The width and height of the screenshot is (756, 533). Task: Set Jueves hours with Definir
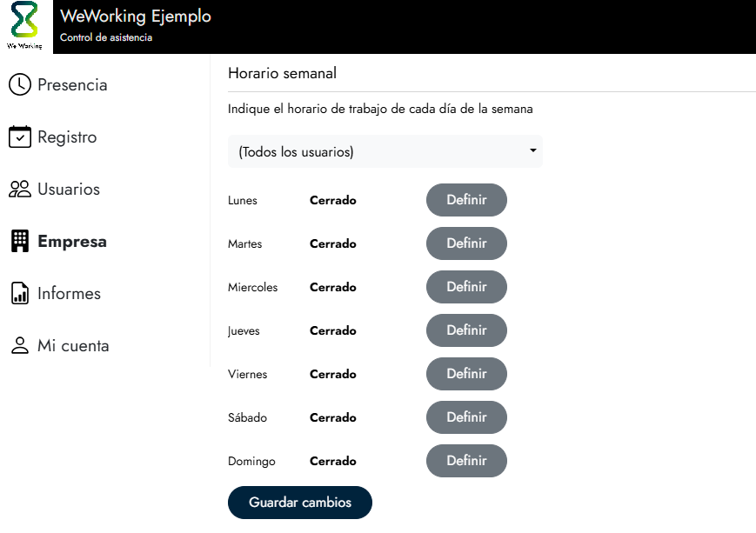click(466, 330)
